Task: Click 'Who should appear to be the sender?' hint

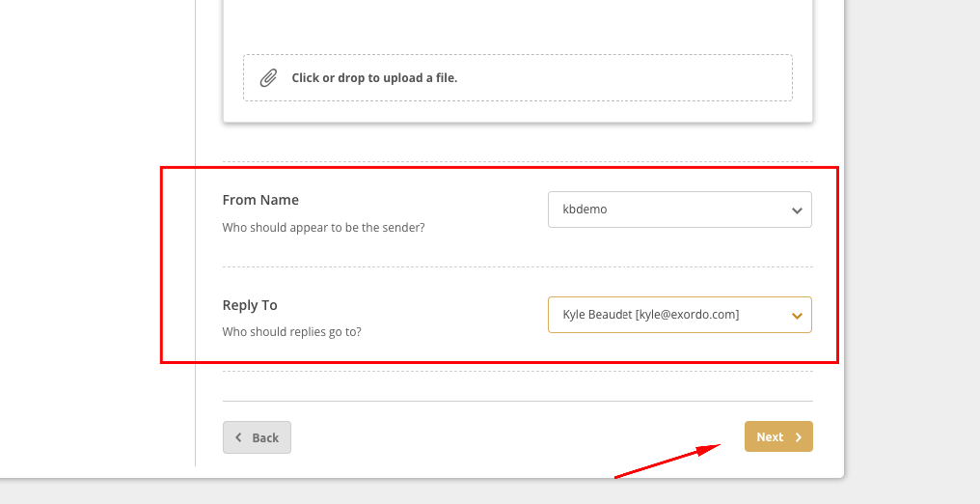Action: (x=324, y=228)
